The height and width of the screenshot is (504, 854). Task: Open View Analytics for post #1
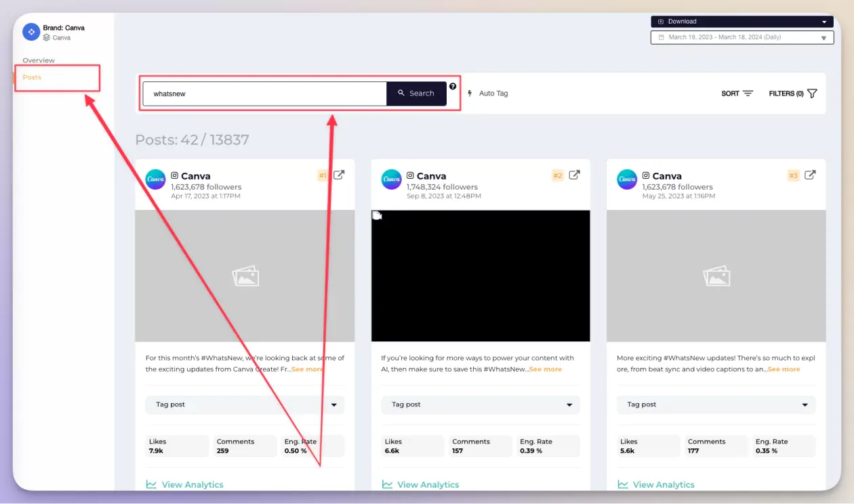184,484
